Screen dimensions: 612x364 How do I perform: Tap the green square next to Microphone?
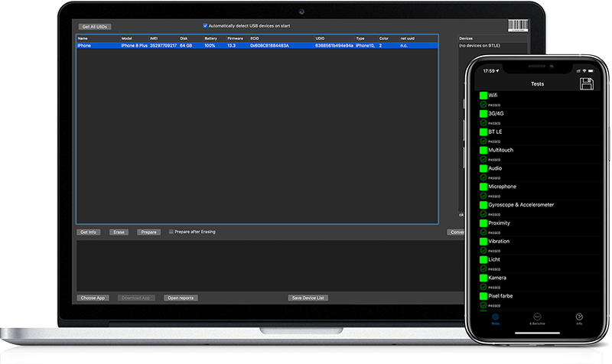pos(483,187)
